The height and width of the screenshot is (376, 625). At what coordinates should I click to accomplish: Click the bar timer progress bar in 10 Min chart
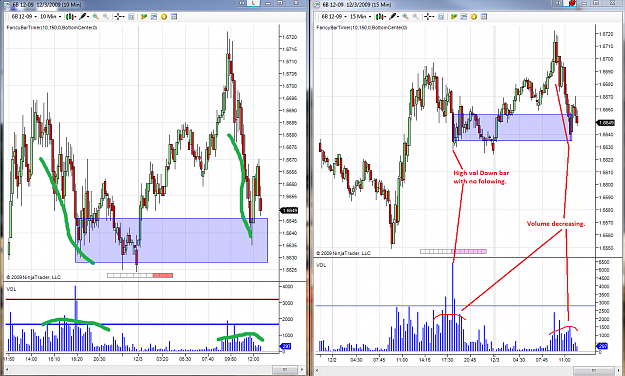(x=140, y=275)
